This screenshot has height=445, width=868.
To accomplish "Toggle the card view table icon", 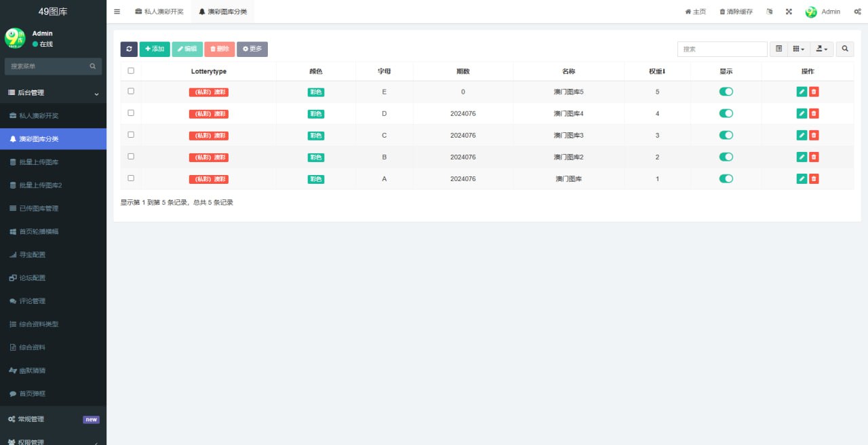I will tap(778, 49).
